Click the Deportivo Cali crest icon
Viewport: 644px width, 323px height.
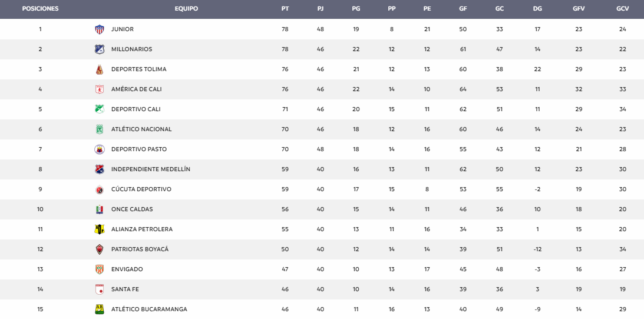click(x=100, y=109)
